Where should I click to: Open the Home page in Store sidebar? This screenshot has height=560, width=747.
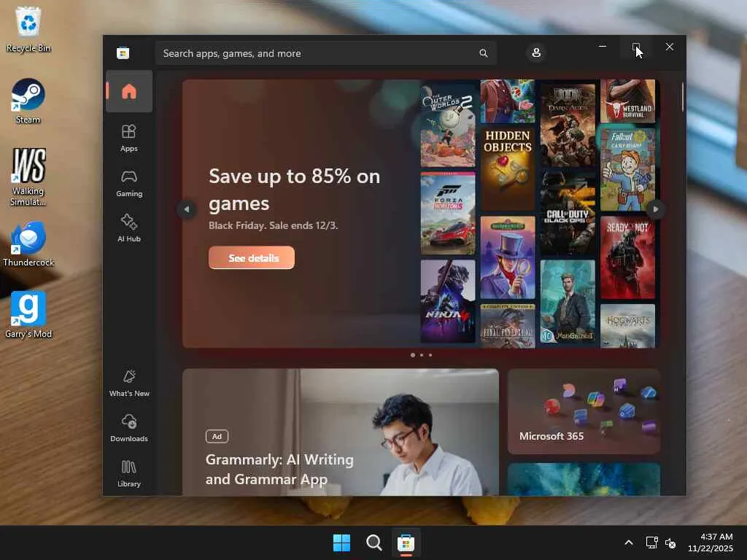pyautogui.click(x=129, y=91)
